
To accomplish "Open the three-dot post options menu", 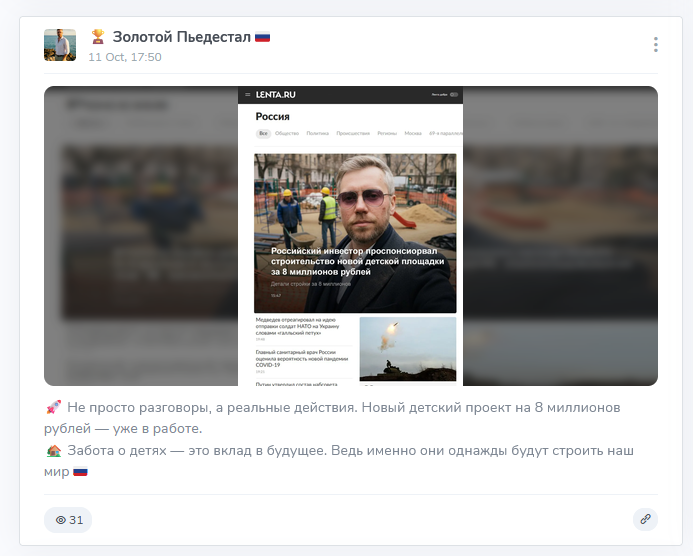I will pyautogui.click(x=655, y=45).
